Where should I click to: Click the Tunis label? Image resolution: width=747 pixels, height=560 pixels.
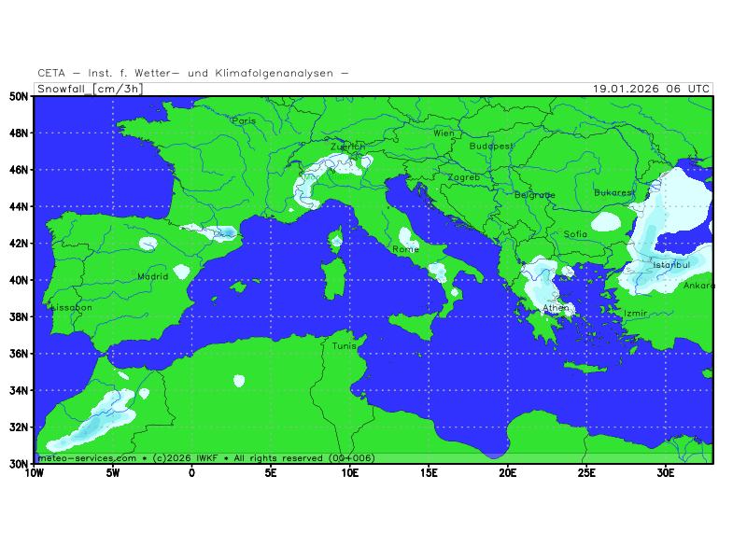345,345
